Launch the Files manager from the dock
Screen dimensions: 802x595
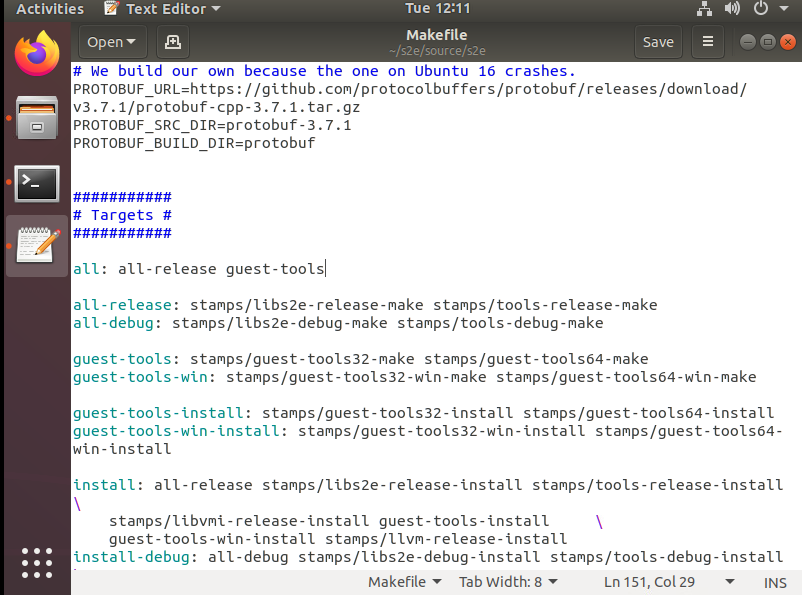coord(37,118)
